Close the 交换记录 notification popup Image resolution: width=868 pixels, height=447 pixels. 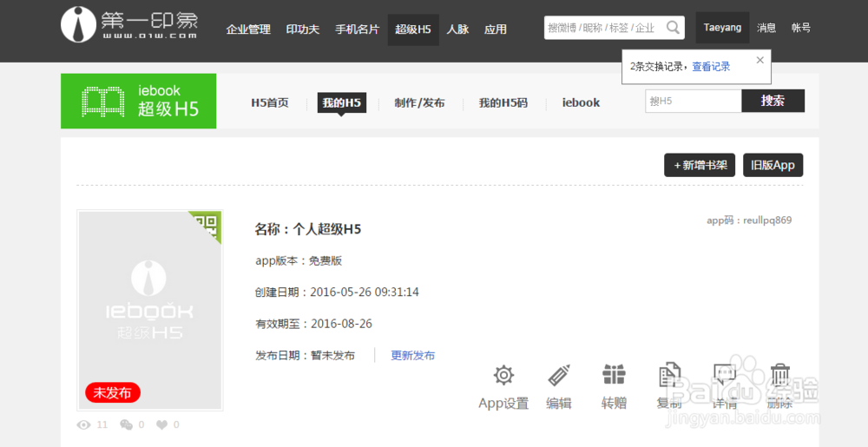(x=760, y=60)
